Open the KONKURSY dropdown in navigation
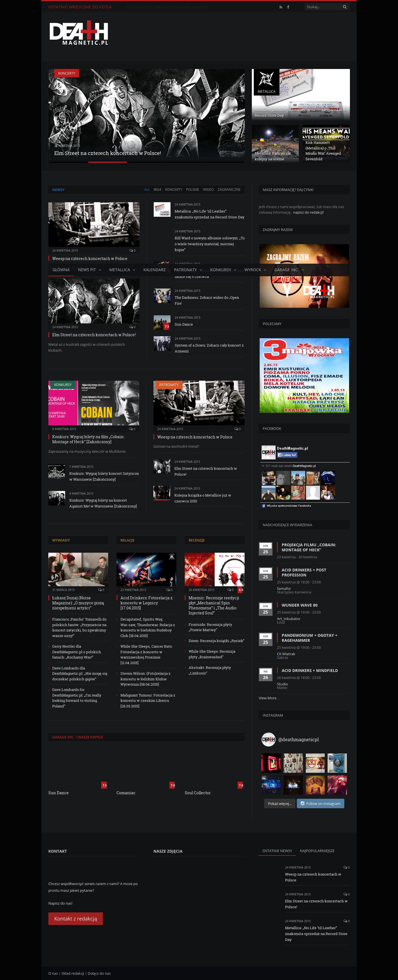Screen dimensions: 398x980 [223, 270]
